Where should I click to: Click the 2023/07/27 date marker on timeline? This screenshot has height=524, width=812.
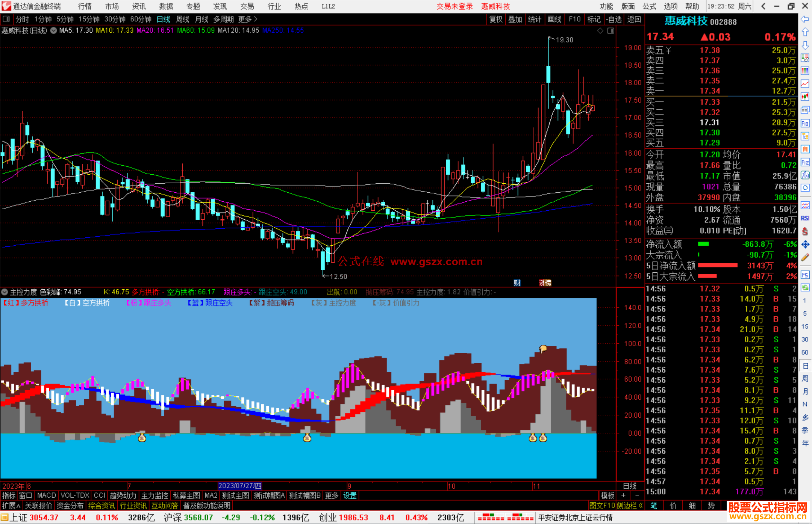tap(240, 486)
